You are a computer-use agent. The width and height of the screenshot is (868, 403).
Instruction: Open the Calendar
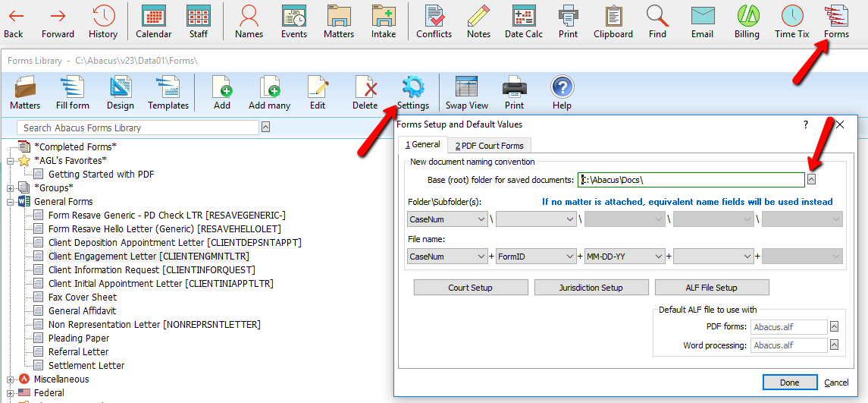pyautogui.click(x=154, y=21)
